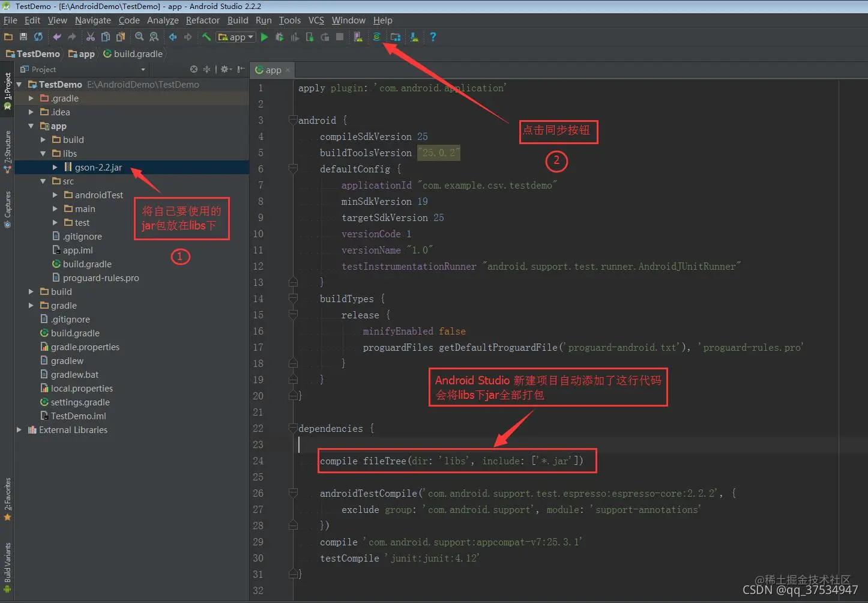
Task: Open Project panel settings gear
Action: point(226,69)
